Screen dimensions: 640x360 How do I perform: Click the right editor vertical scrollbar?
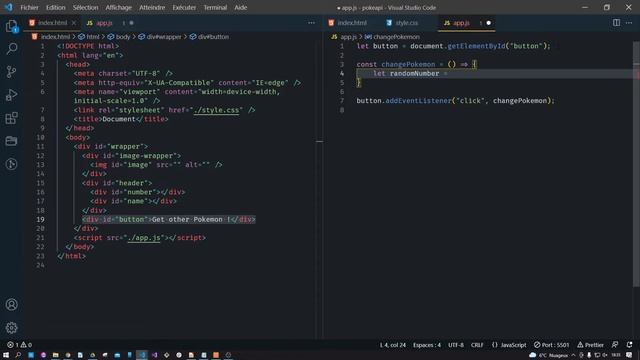(636, 163)
